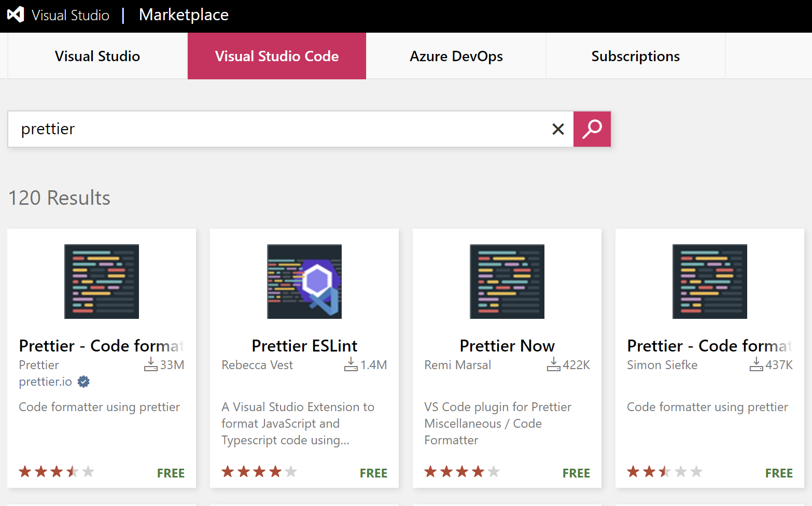The width and height of the screenshot is (812, 506).
Task: Click the 1.4M downloads icon
Action: 351,364
